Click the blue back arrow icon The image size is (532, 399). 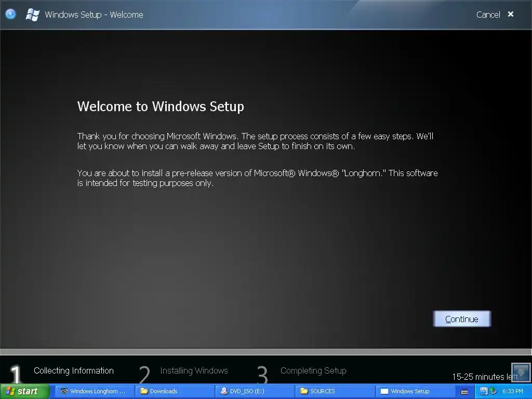[11, 14]
